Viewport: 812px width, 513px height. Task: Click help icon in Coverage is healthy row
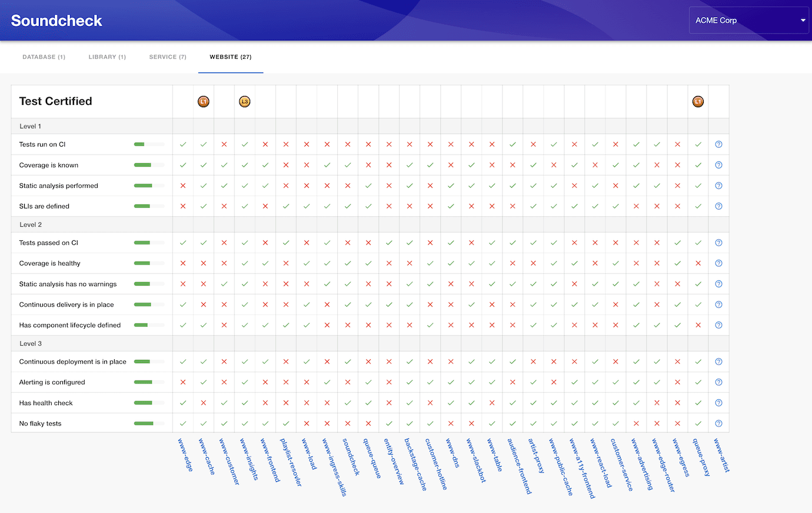coord(718,263)
